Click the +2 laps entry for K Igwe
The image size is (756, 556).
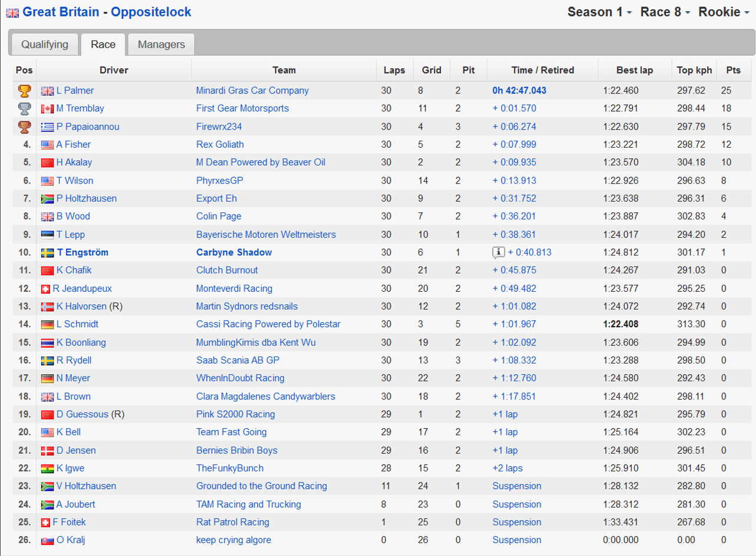[508, 468]
